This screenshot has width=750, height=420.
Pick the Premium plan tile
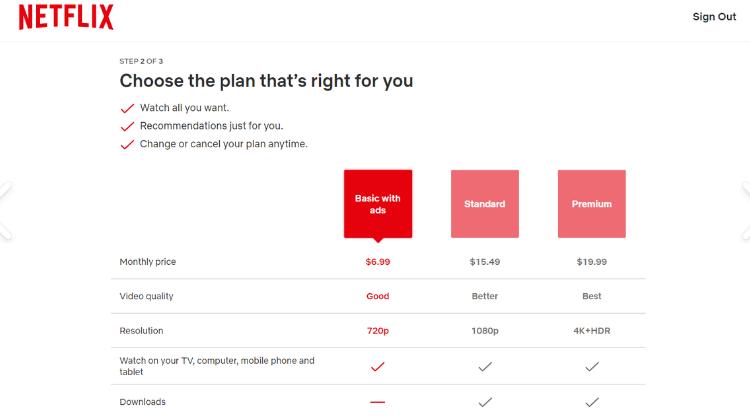pos(591,204)
